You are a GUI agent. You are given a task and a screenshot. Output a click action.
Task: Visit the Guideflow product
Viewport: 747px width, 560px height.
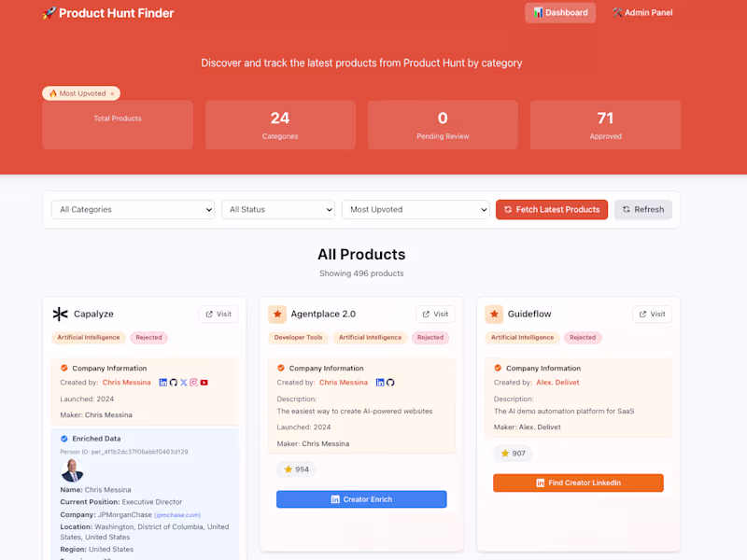pos(652,314)
